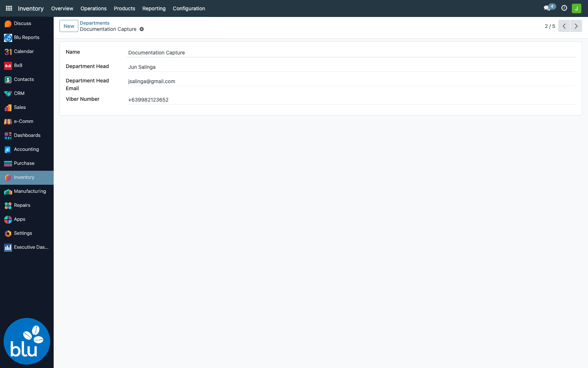Open Blu Reports in sidebar
588x368 pixels.
(27, 38)
